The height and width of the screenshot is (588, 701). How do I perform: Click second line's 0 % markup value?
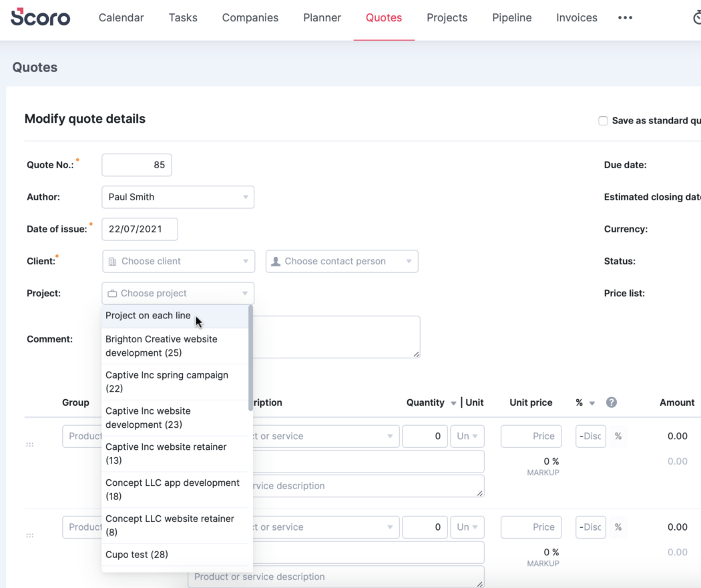(x=551, y=553)
